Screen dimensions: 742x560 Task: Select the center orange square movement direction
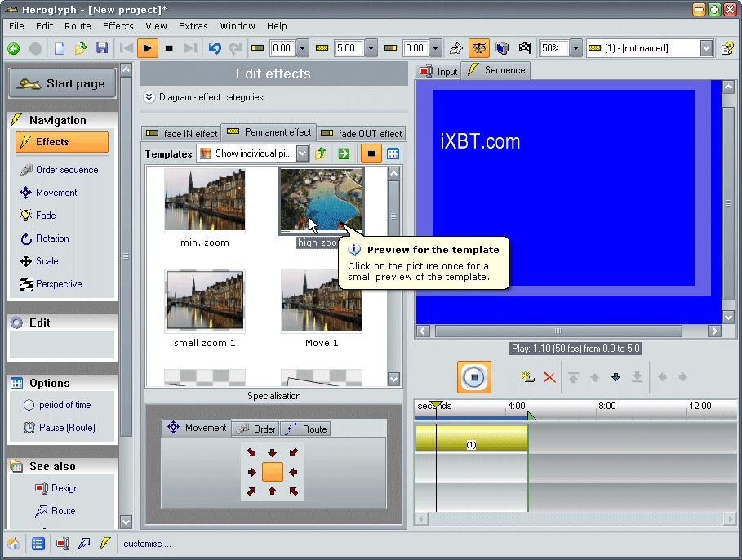(x=272, y=472)
